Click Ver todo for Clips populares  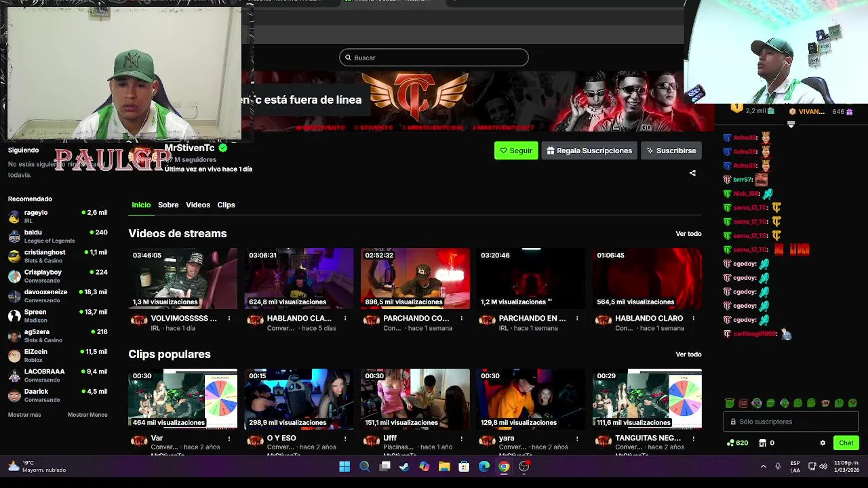[x=688, y=354]
